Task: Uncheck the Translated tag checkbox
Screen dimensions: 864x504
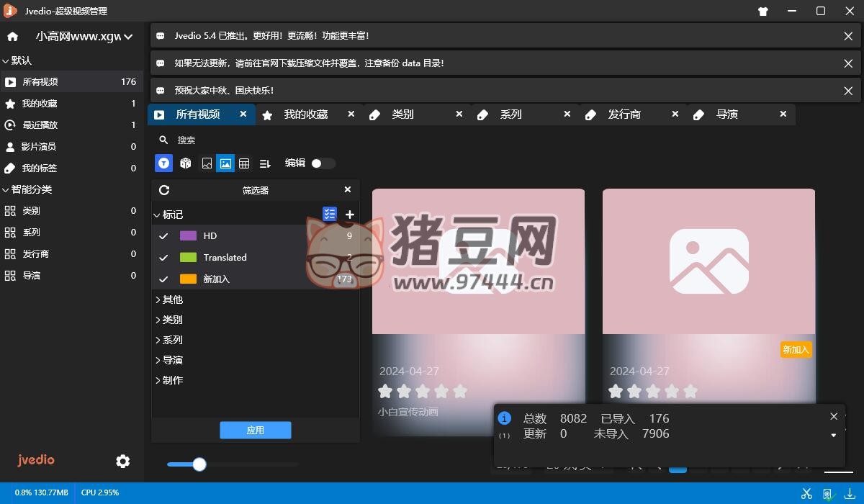Action: point(163,258)
